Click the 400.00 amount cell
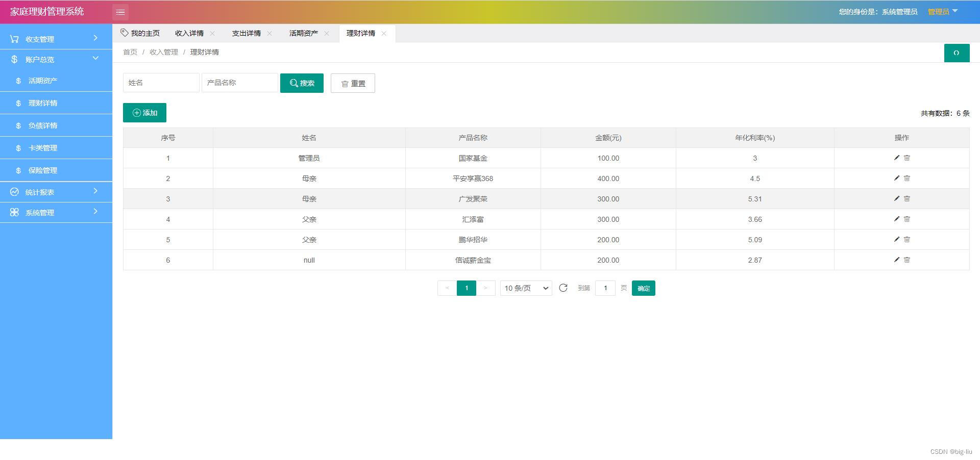 608,178
